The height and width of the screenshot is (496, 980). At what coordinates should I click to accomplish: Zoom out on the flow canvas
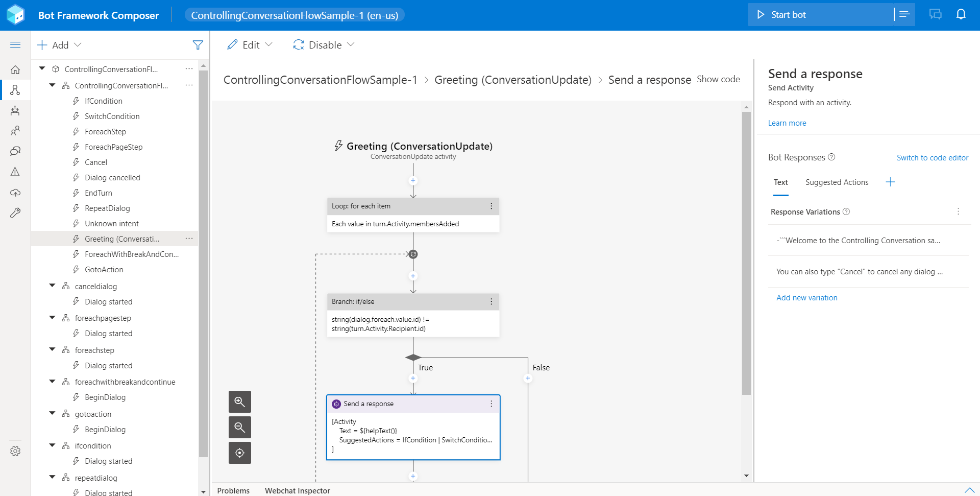240,428
